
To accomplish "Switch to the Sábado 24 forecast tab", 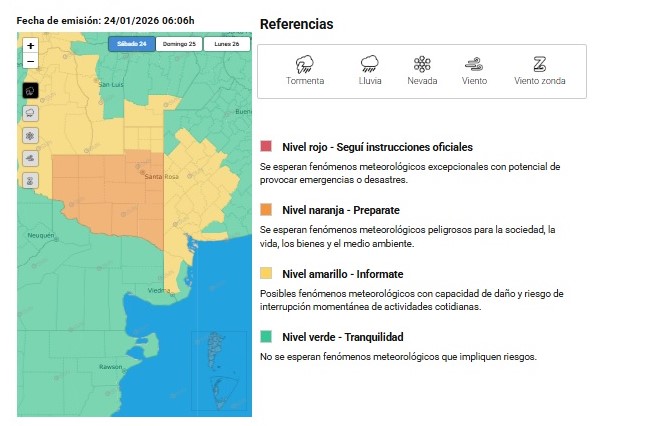I will pyautogui.click(x=131, y=44).
